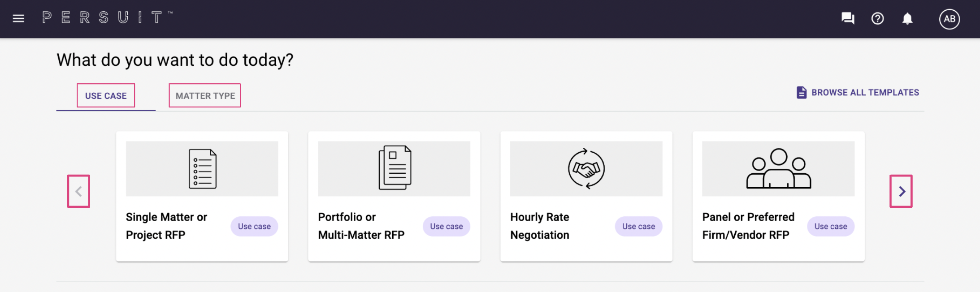The height and width of the screenshot is (292, 980).
Task: Open Browse All Templates link
Action: tap(865, 92)
